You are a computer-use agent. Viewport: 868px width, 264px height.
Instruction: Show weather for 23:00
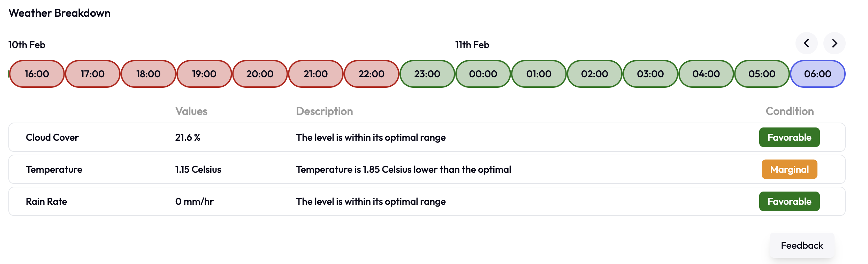pos(427,74)
